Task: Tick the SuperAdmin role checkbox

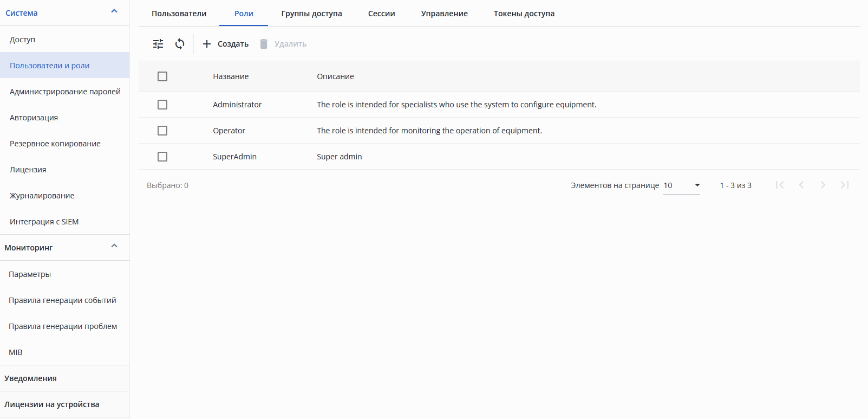Action: [162, 157]
